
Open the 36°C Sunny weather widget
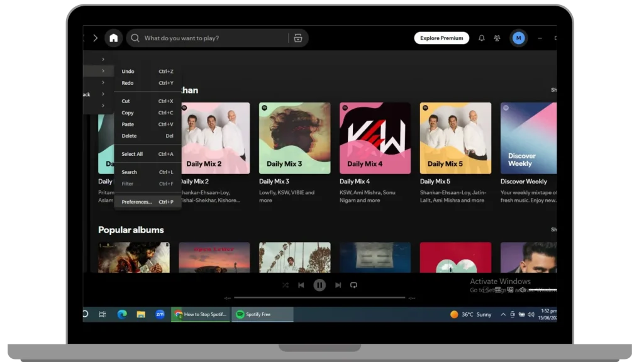(470, 314)
